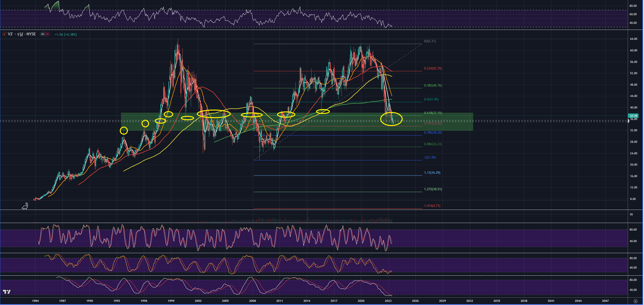Click the 1(21.59) Fibonacci level label
This screenshot has width=644, height=305.
click(430, 157)
